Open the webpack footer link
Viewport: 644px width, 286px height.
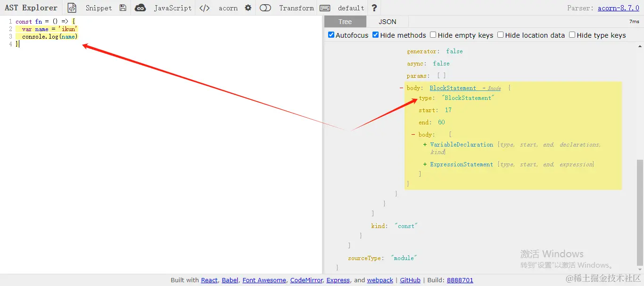point(380,280)
